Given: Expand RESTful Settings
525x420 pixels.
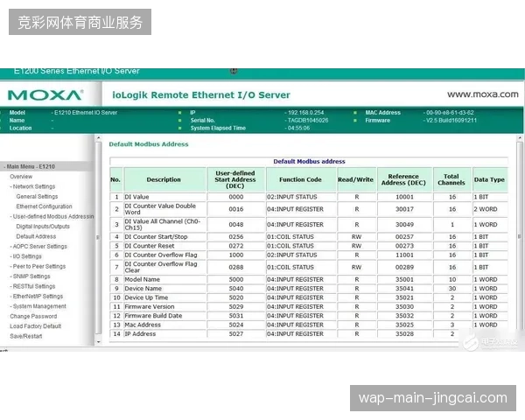Looking at the screenshot, I should (x=33, y=286).
